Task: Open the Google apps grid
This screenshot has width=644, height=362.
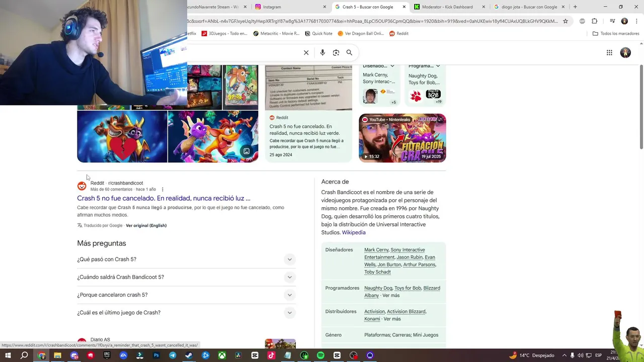Action: click(609, 52)
